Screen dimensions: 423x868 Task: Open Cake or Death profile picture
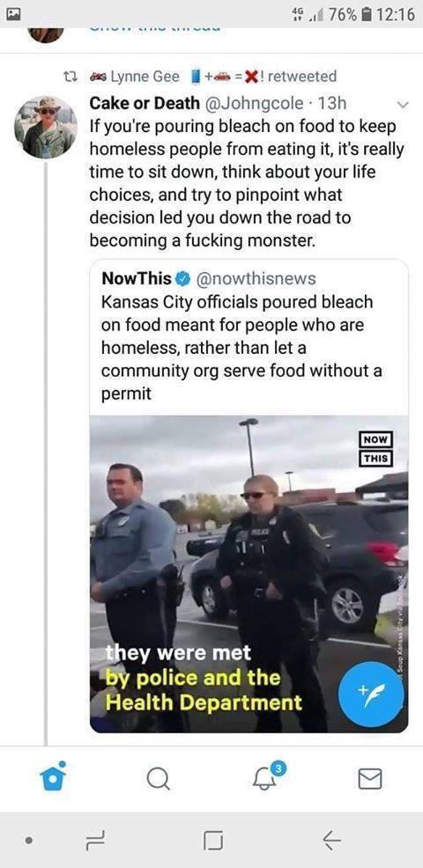click(46, 127)
